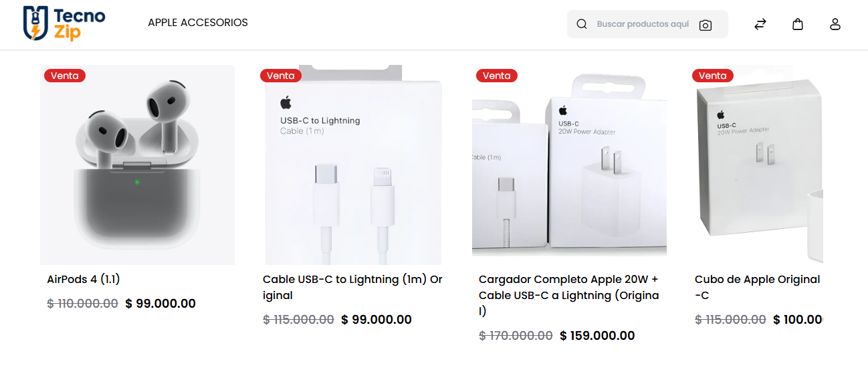Click the Venta badge on Cubo de Apple

pos(713,76)
